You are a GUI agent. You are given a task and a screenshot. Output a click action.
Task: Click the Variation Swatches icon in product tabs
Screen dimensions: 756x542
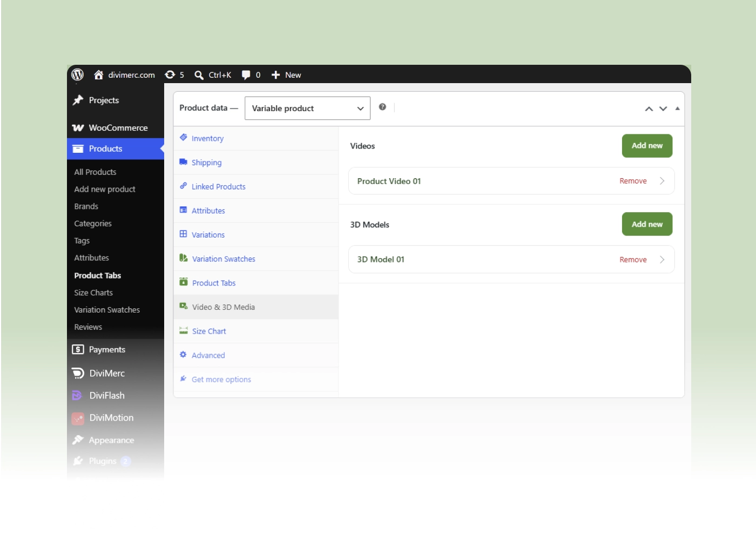click(184, 258)
